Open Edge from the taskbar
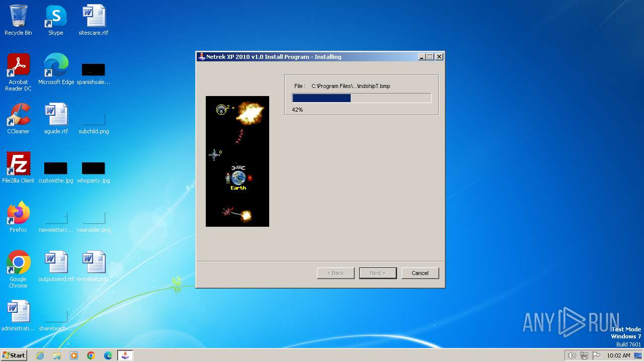The width and height of the screenshot is (644, 362). point(108,355)
